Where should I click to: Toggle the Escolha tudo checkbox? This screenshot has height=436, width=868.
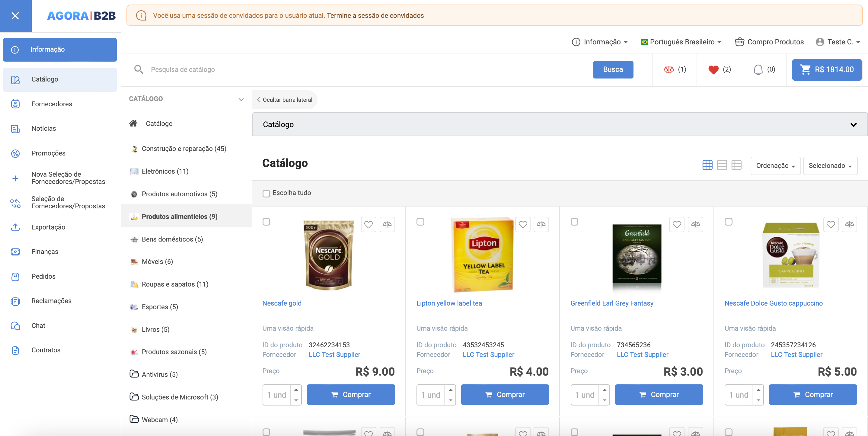pyautogui.click(x=266, y=193)
